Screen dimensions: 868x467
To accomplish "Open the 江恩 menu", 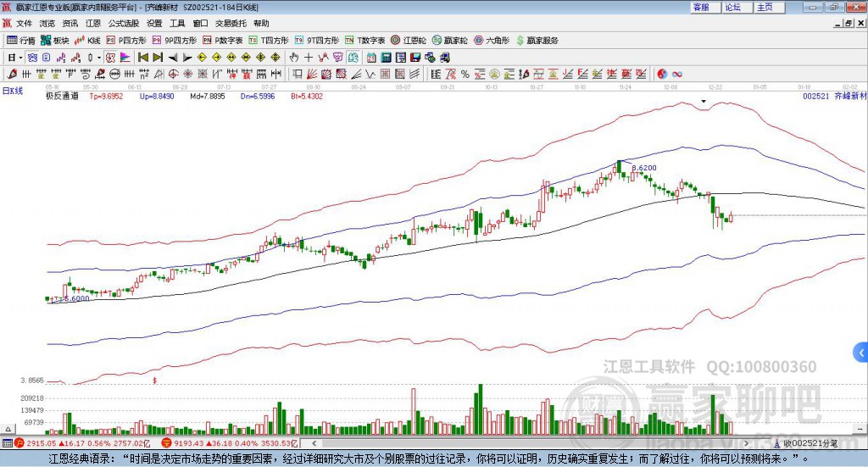I will coord(93,23).
